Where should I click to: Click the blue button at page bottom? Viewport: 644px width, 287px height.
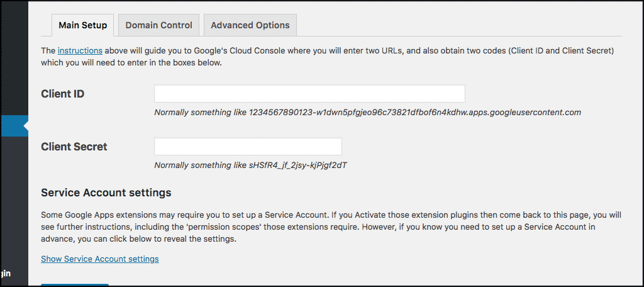coord(75,284)
